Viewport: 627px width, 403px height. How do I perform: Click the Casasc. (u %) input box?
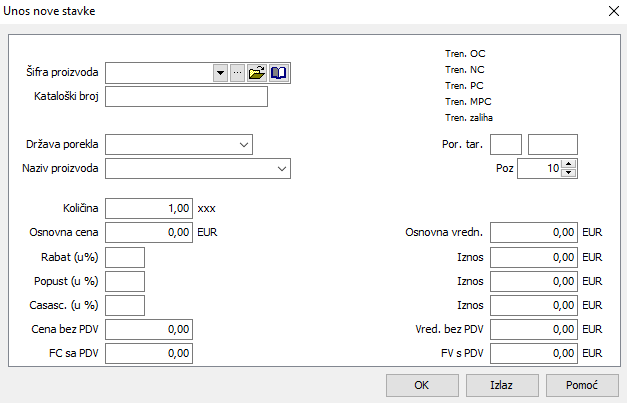tap(125, 305)
